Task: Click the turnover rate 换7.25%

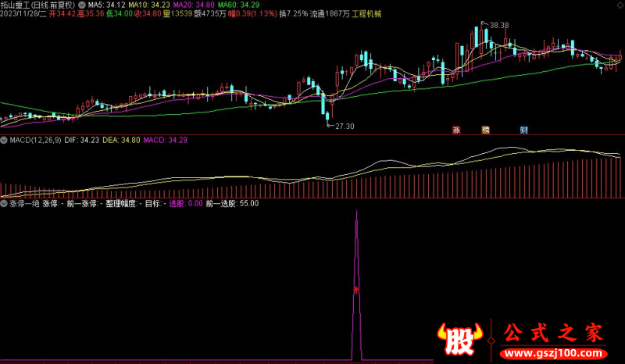Action: coord(294,14)
